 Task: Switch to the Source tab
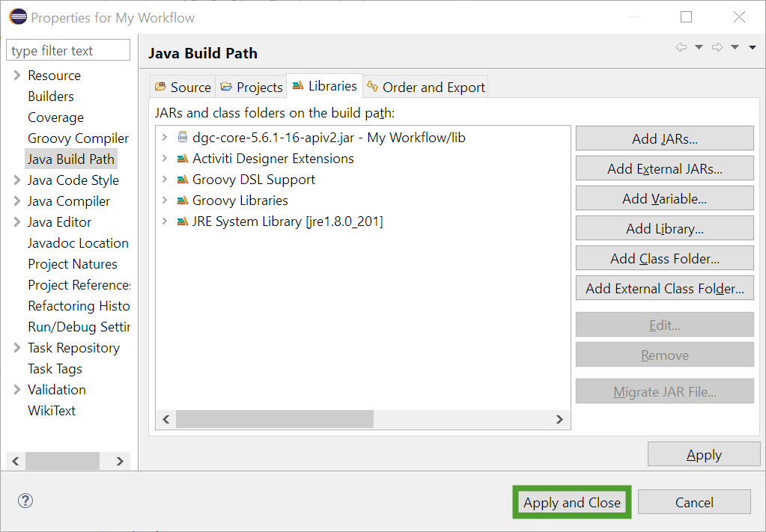click(183, 87)
